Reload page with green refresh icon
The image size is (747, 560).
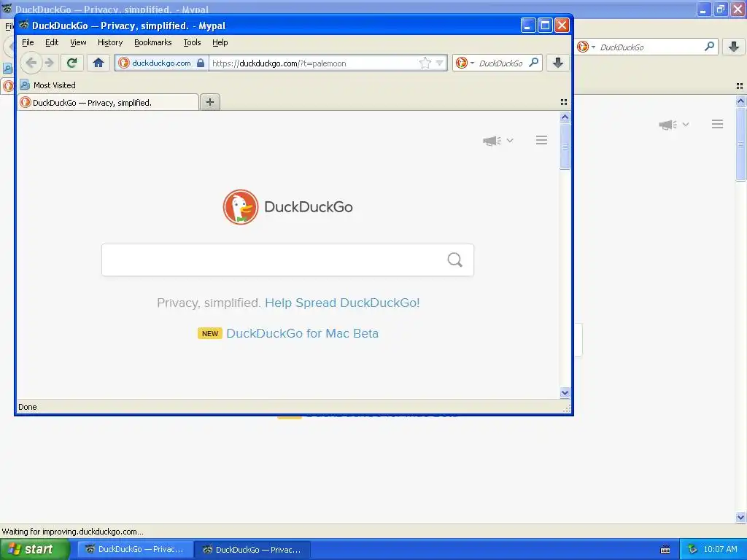(72, 63)
